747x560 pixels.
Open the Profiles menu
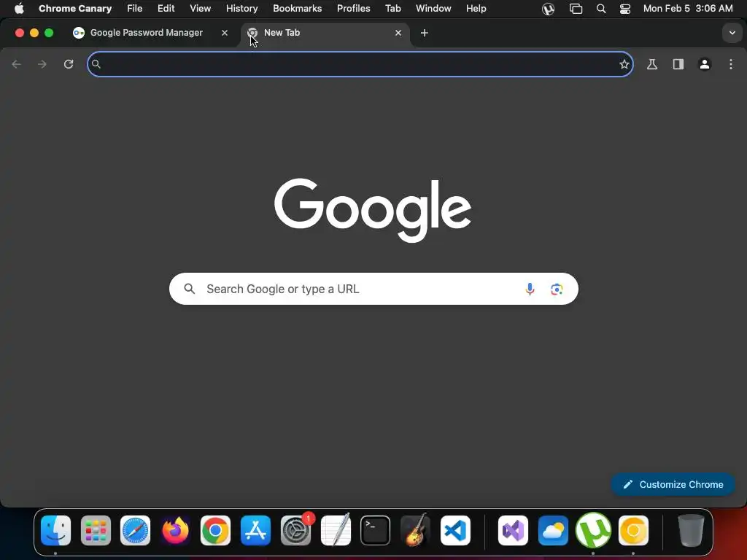[354, 9]
